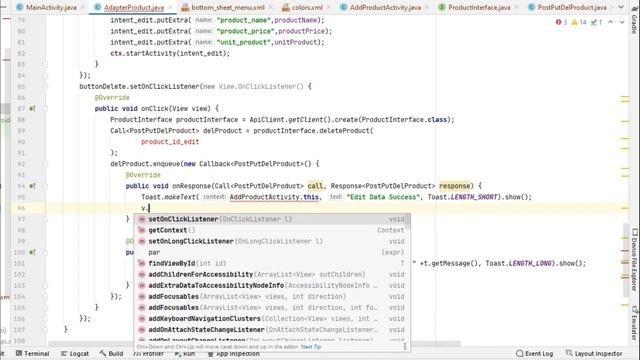This screenshot has width=640, height=360.
Task: Click the yellow warnings count indicator
Action: (x=579, y=22)
